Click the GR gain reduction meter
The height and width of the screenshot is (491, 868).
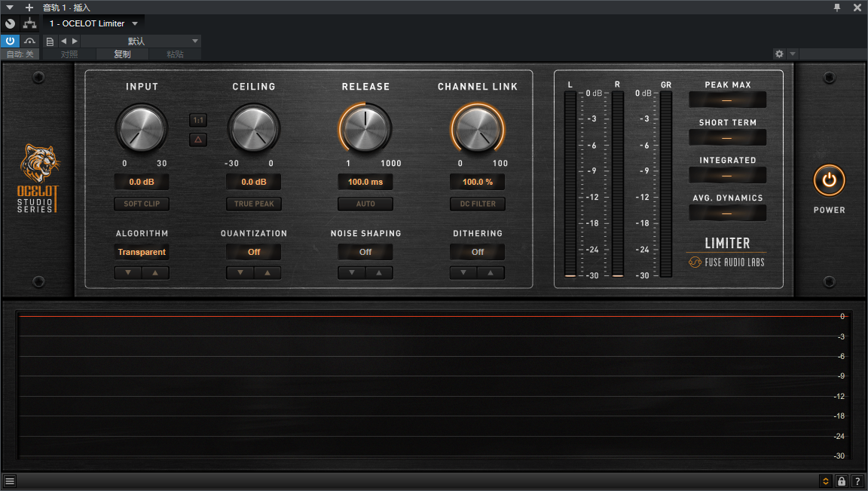tap(666, 184)
